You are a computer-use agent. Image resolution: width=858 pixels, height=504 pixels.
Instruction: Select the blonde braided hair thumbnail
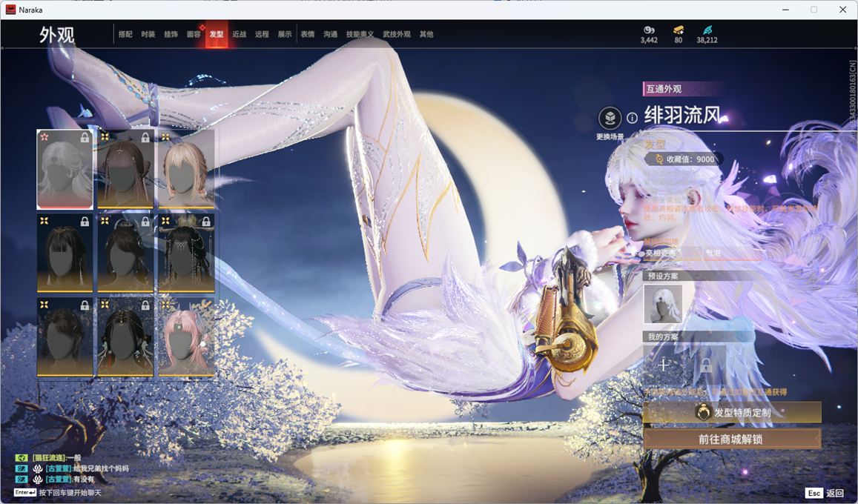tap(186, 170)
